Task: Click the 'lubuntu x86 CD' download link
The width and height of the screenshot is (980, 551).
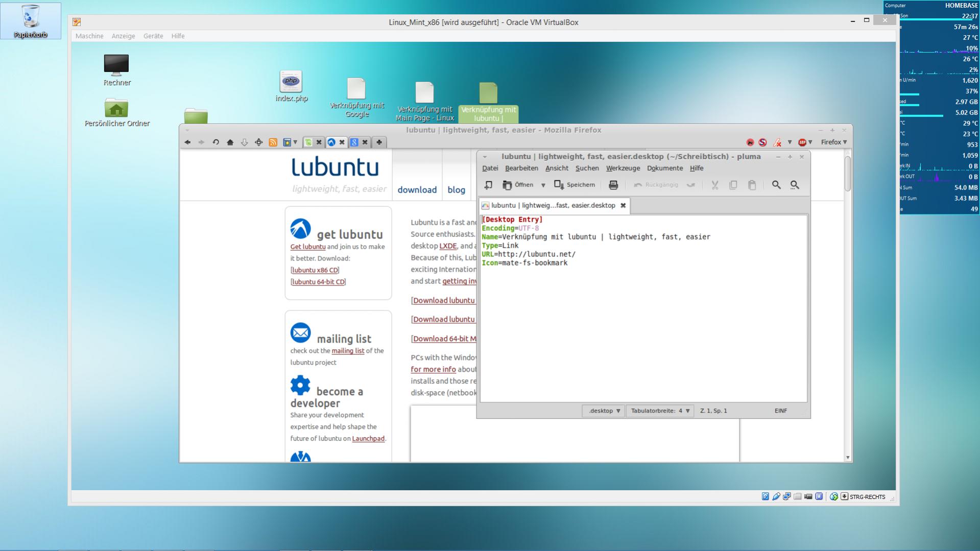Action: point(315,270)
